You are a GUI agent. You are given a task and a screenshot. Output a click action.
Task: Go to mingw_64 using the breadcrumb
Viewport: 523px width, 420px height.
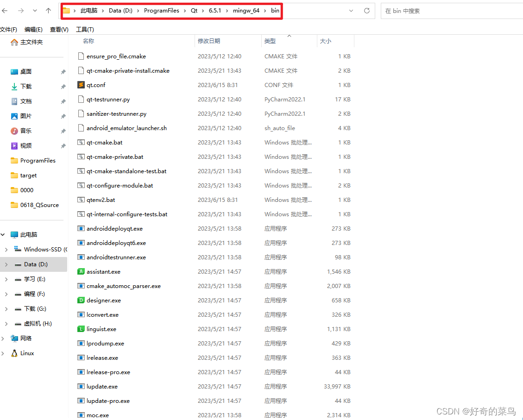(246, 10)
